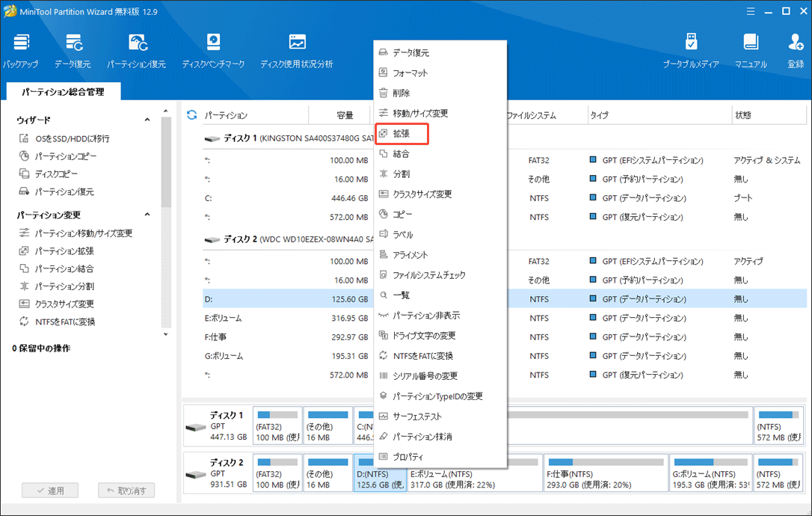The image size is (812, 516).
Task: Choose コピー in the context menu
Action: tap(440, 214)
